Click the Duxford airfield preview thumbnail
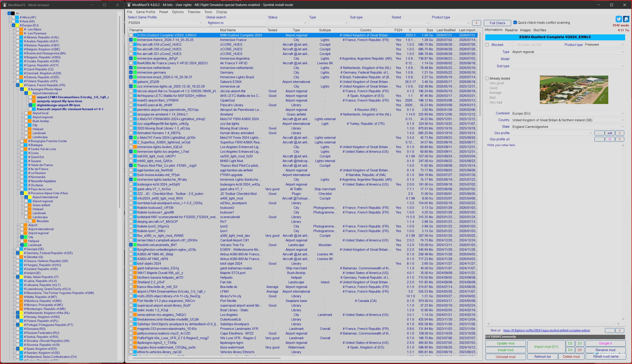This screenshot has height=364, width=632. click(x=574, y=90)
